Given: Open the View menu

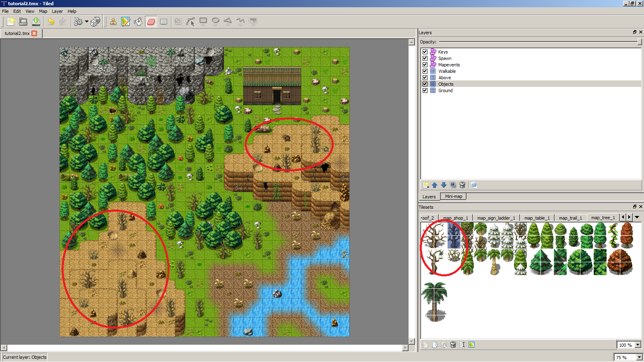Looking at the screenshot, I should pyautogui.click(x=30, y=11).
